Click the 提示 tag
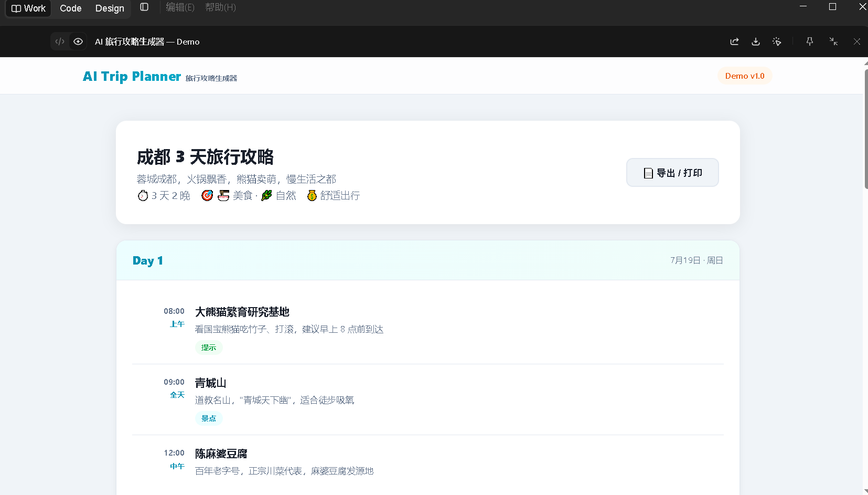This screenshot has height=495, width=868. tap(209, 347)
